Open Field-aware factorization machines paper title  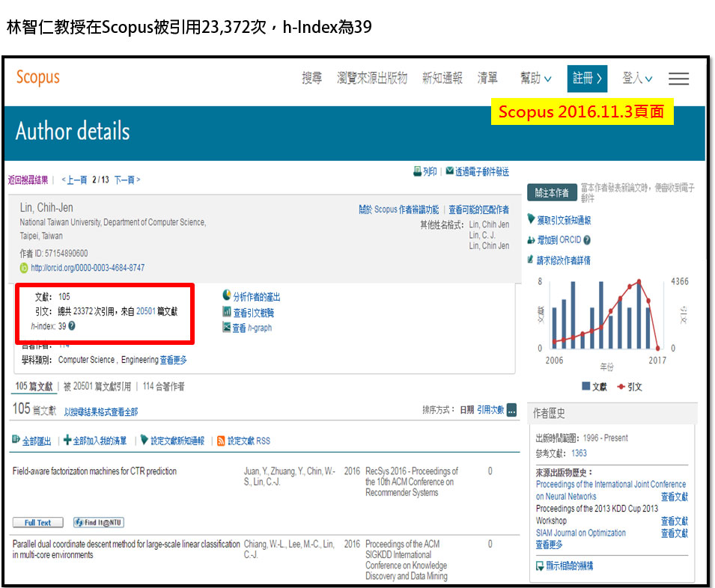[x=94, y=471]
